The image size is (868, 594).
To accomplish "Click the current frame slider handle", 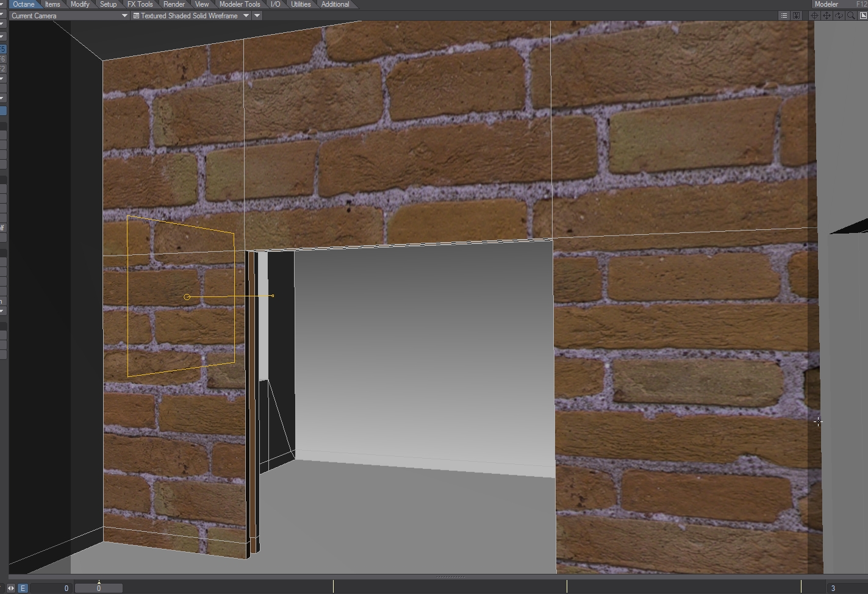I will point(99,589).
